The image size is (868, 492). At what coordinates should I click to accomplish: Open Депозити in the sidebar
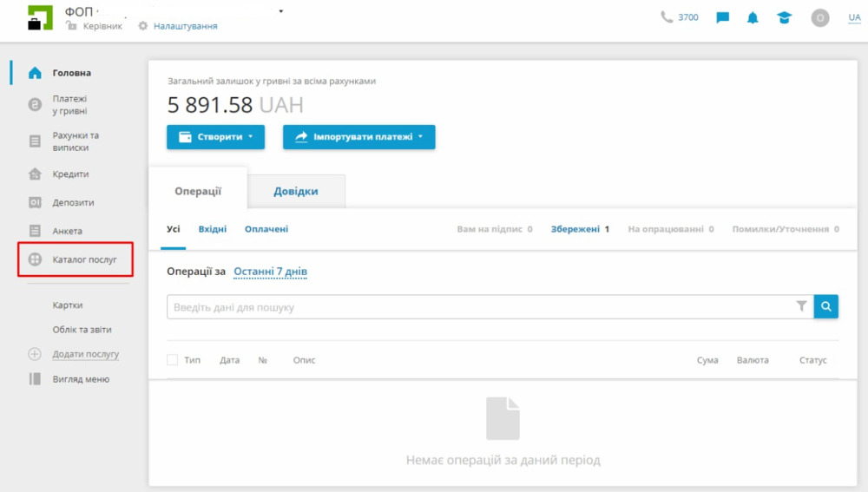(73, 203)
